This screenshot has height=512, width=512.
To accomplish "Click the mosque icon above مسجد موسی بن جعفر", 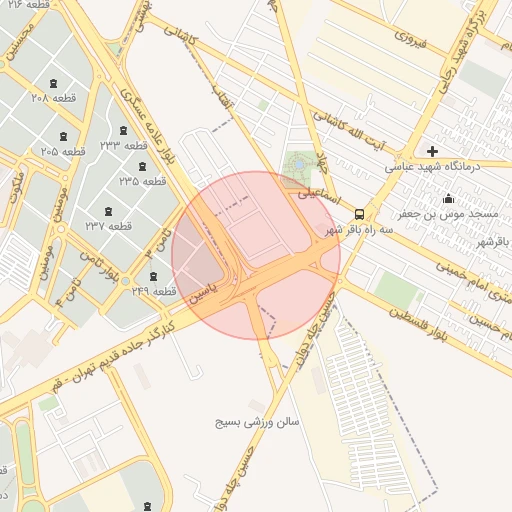I will (448, 199).
